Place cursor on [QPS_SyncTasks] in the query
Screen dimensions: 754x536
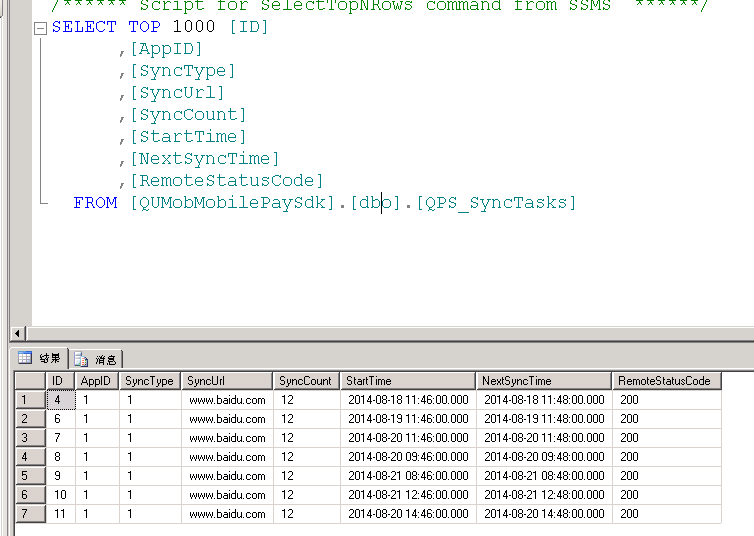click(498, 203)
